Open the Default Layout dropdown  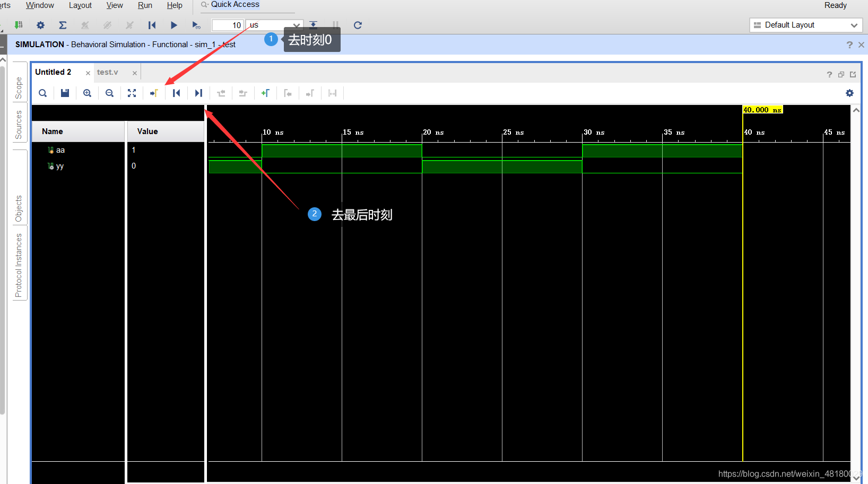click(x=806, y=25)
